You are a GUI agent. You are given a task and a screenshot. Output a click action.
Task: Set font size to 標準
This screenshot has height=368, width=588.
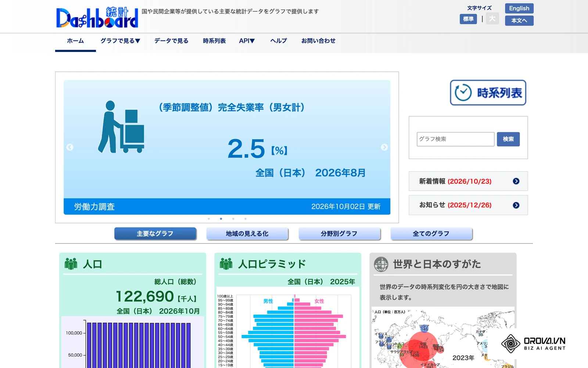[468, 19]
